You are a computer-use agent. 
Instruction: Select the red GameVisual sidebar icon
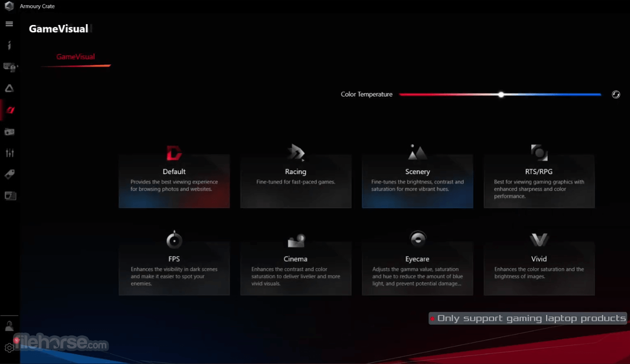[10, 110]
